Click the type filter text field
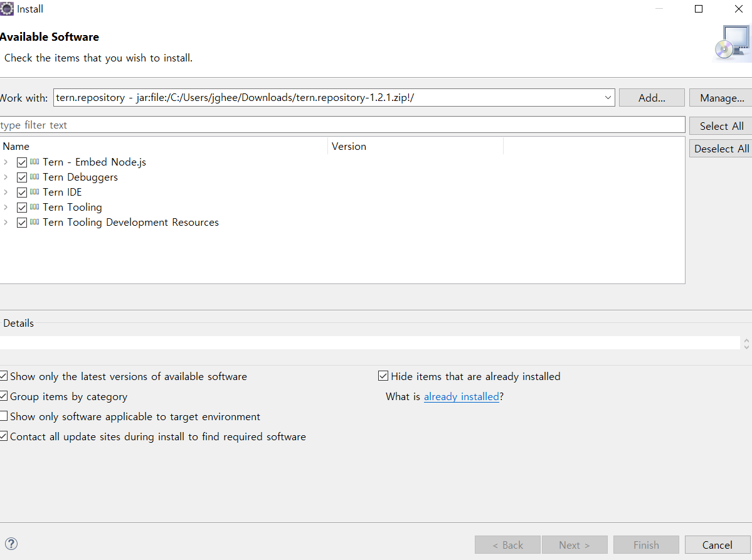 342,125
